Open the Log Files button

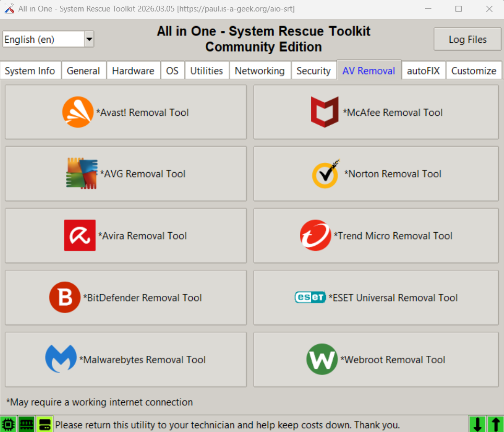(x=467, y=39)
